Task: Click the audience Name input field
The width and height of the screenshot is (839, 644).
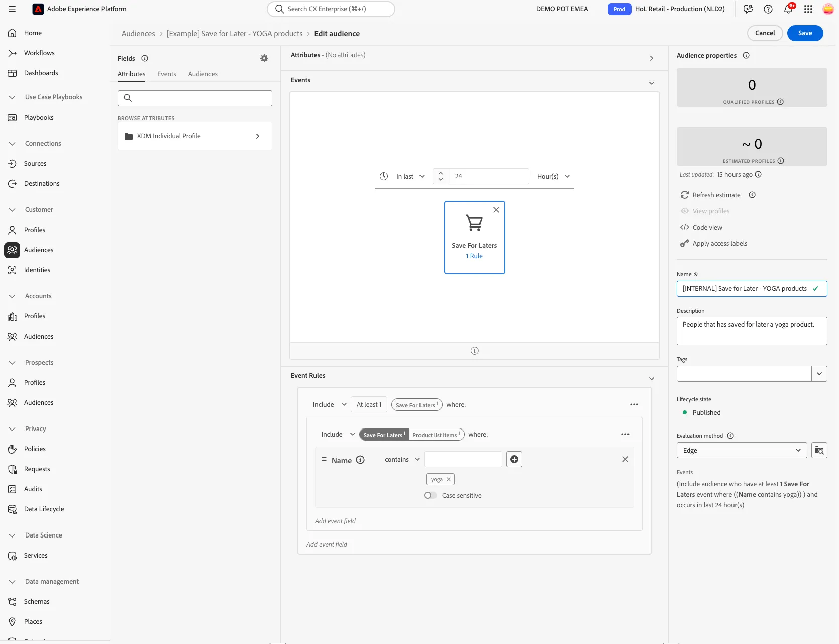Action: (752, 289)
